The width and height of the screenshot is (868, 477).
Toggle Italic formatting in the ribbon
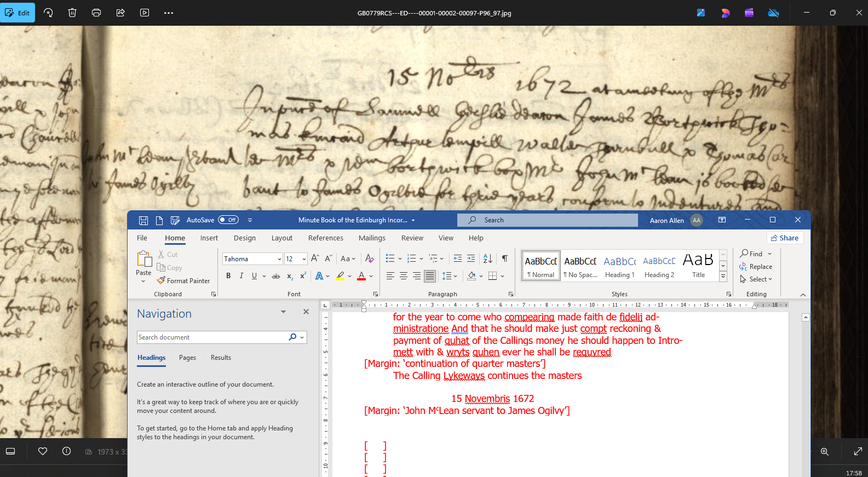pos(242,276)
